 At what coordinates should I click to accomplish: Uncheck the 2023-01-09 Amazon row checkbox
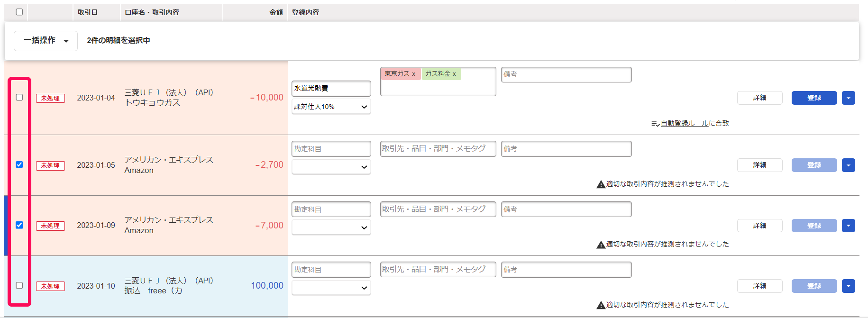(19, 225)
